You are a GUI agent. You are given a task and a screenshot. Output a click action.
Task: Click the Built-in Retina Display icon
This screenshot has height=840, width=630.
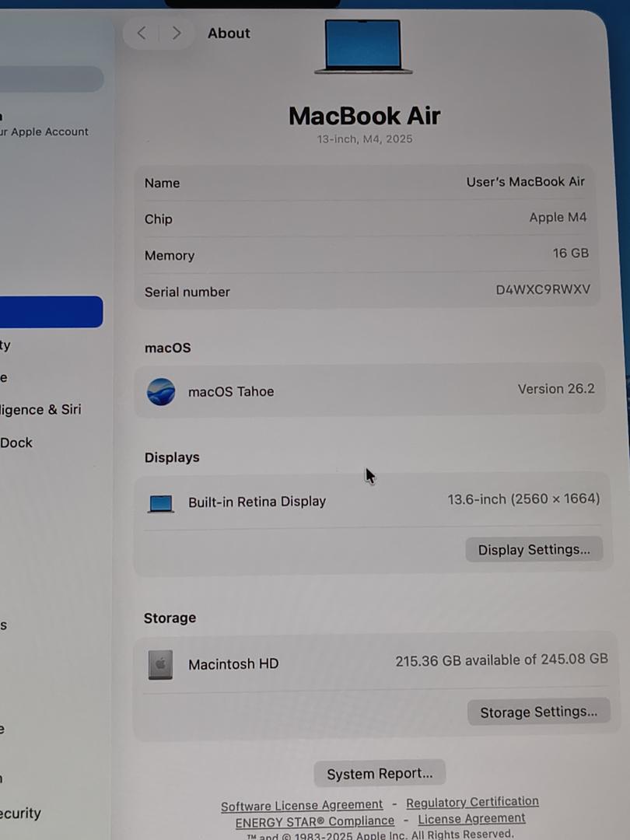(x=161, y=503)
